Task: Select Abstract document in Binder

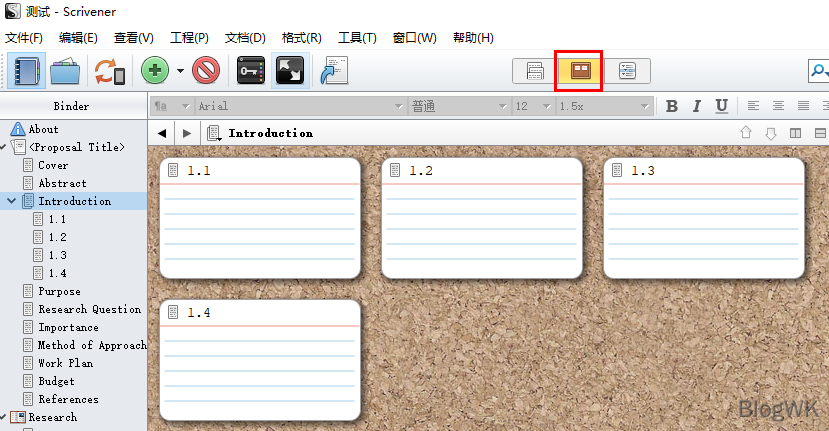Action: (x=62, y=183)
